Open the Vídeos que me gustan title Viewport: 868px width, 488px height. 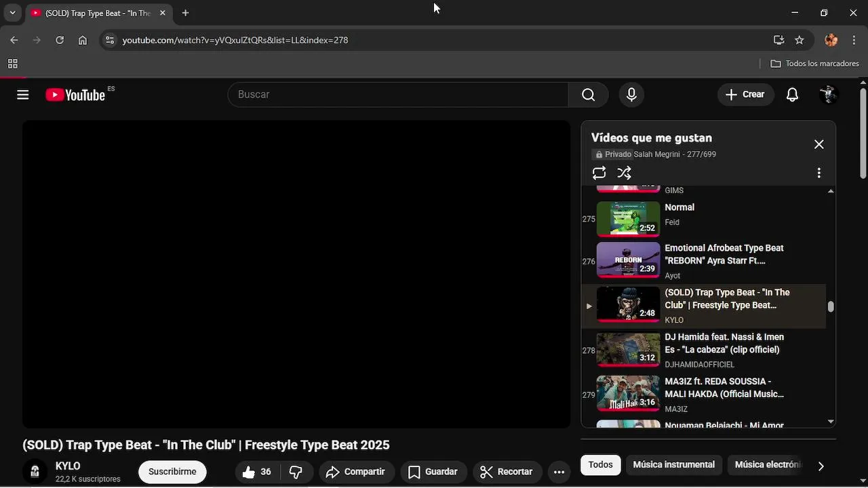pos(651,138)
